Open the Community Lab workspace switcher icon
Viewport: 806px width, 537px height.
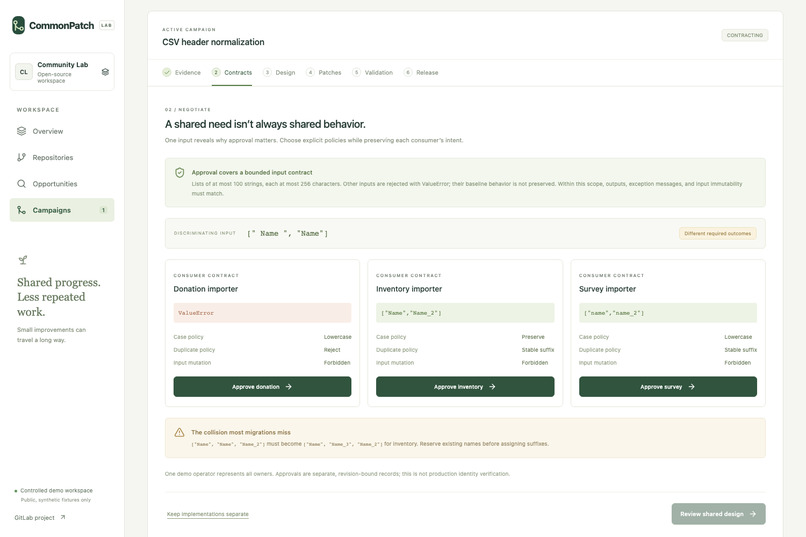pos(105,72)
